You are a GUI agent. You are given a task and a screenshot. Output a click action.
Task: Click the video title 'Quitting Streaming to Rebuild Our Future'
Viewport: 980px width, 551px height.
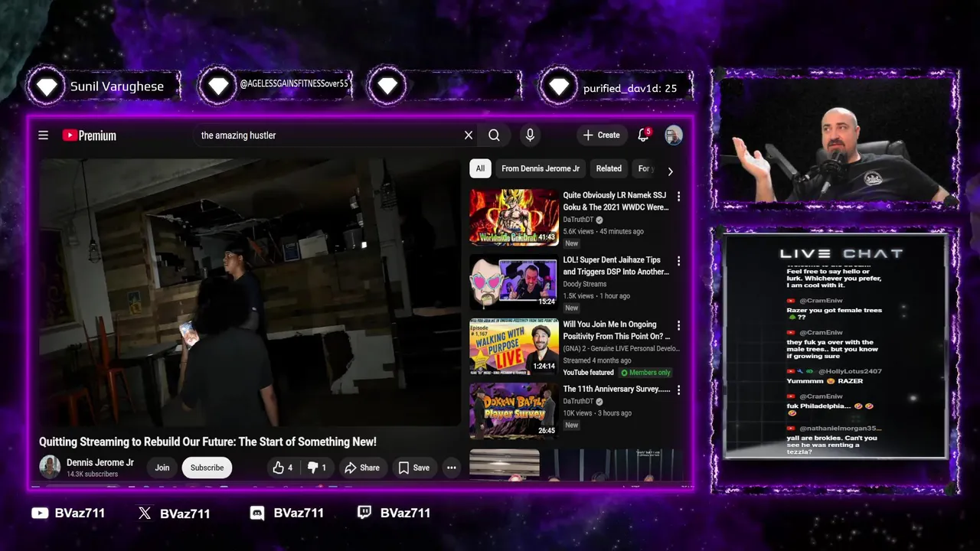[x=207, y=442]
